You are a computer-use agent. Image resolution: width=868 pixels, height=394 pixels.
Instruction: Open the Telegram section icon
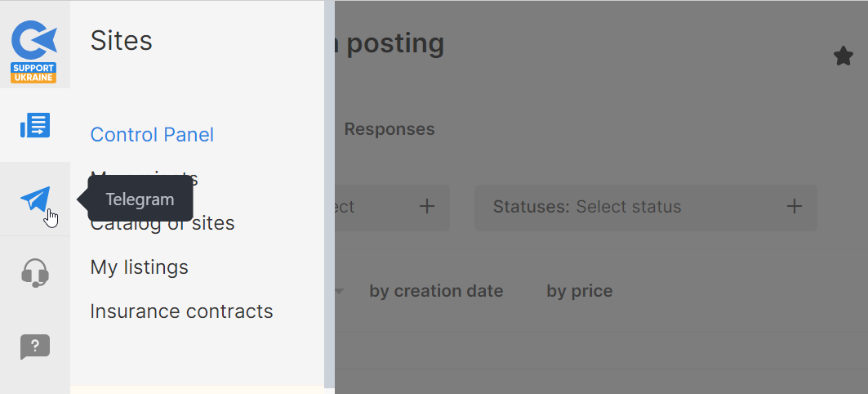pos(35,199)
